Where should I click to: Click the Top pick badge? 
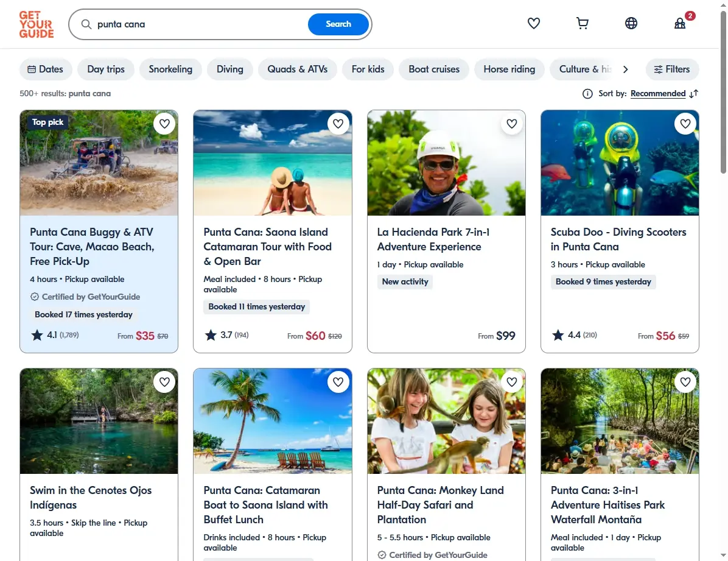(x=48, y=122)
